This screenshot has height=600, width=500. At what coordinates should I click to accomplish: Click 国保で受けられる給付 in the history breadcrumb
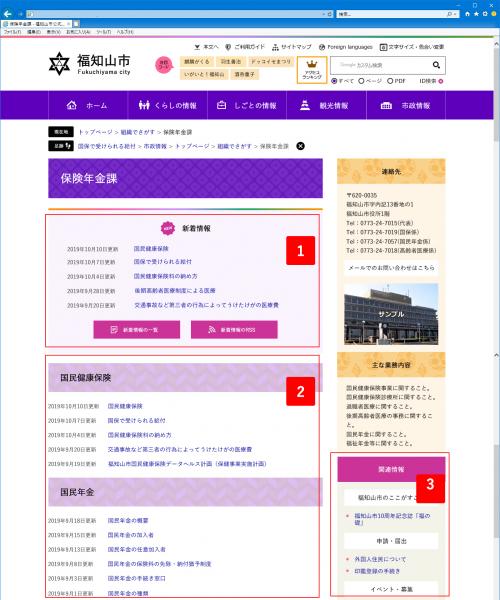click(x=107, y=146)
